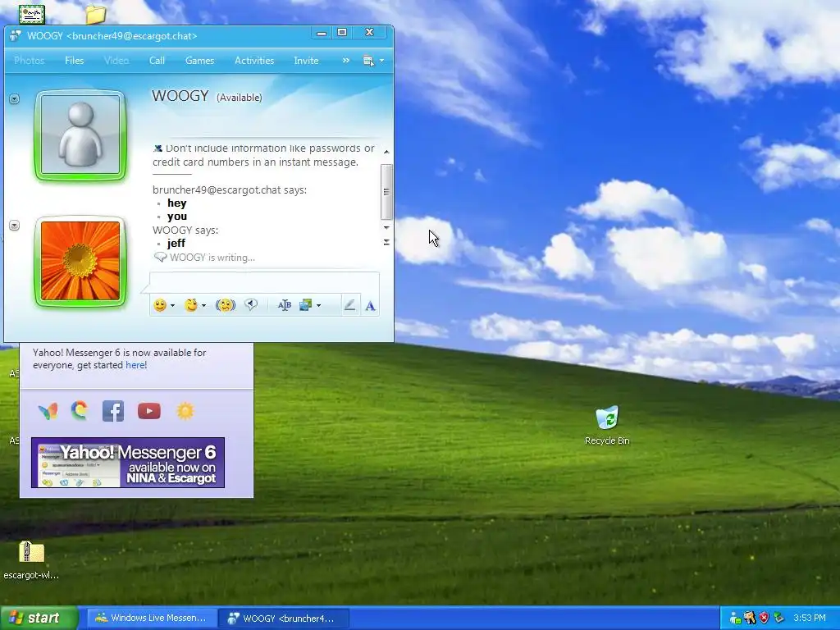The width and height of the screenshot is (840, 630).
Task: Maximize the WOOGY chat window
Action: point(342,33)
